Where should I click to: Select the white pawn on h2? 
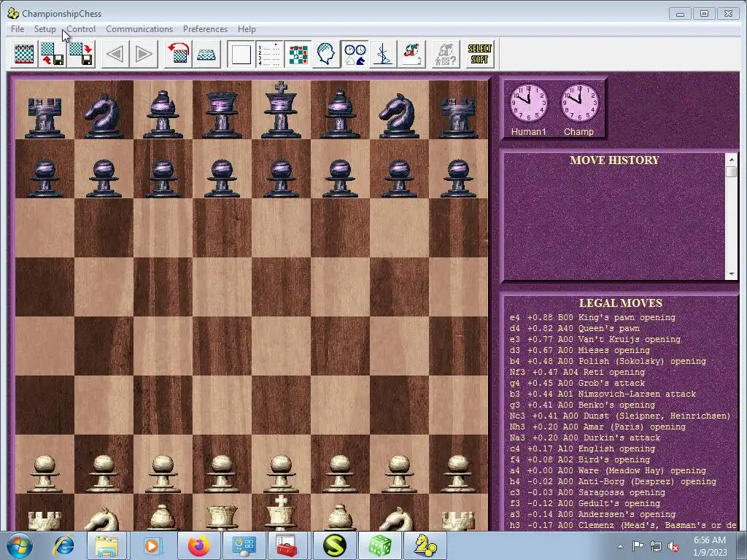458,472
